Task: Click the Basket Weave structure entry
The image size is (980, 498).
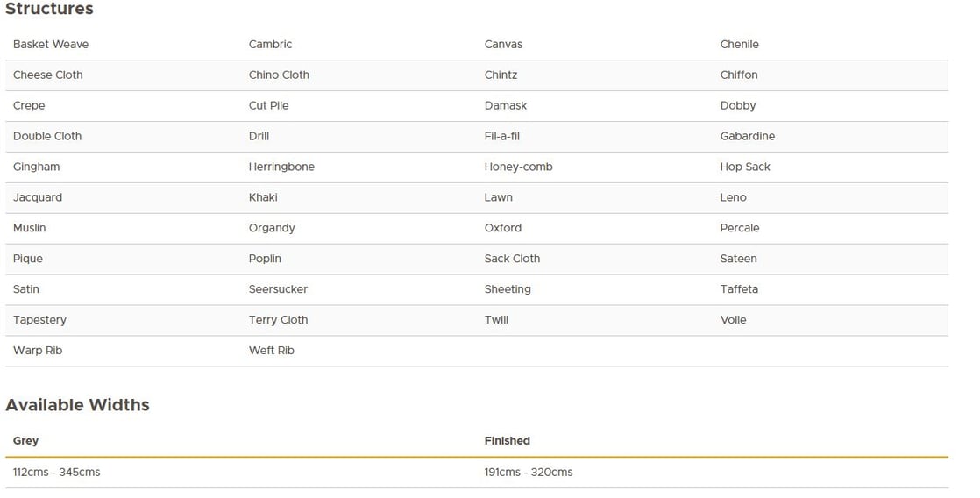Action: [51, 45]
